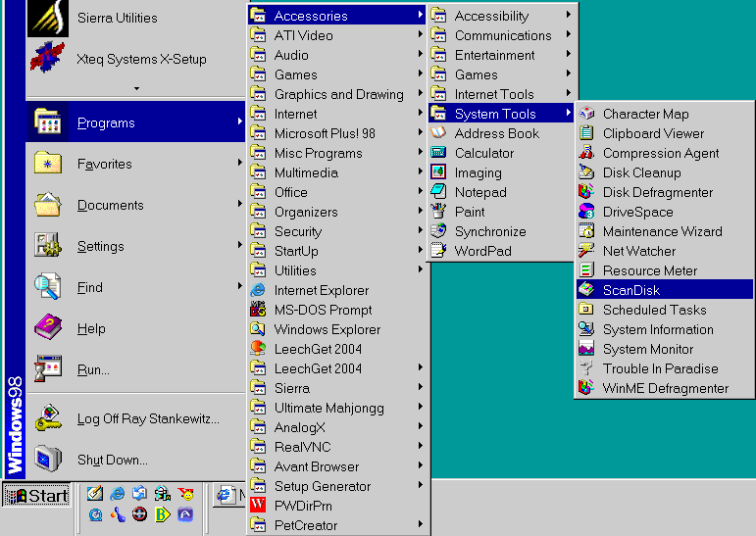Image resolution: width=756 pixels, height=536 pixels.
Task: Click the Disk Defragmenter icon
Action: point(586,192)
